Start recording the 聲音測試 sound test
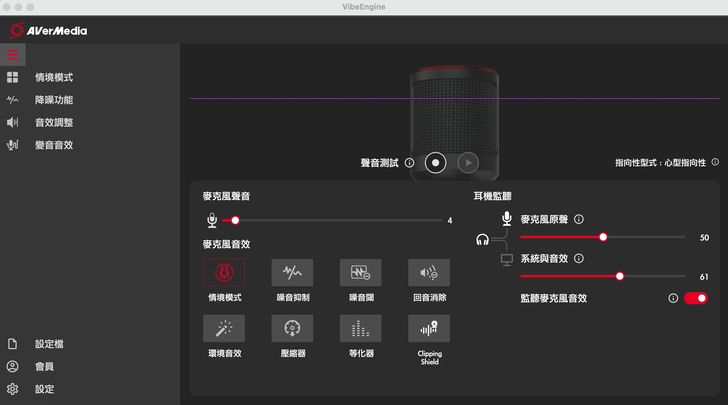This screenshot has width=728, height=405. tap(435, 162)
